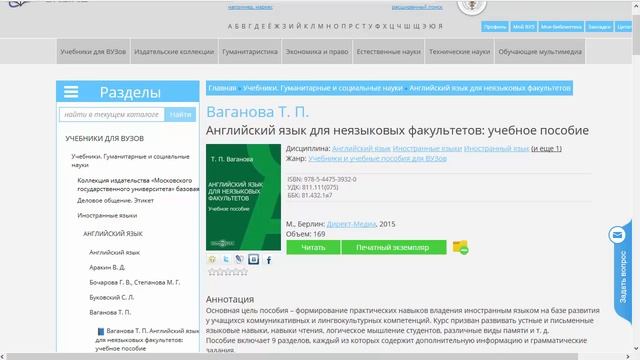Open genre link Учебники и учебные пособия для ВУЗов

click(377, 158)
